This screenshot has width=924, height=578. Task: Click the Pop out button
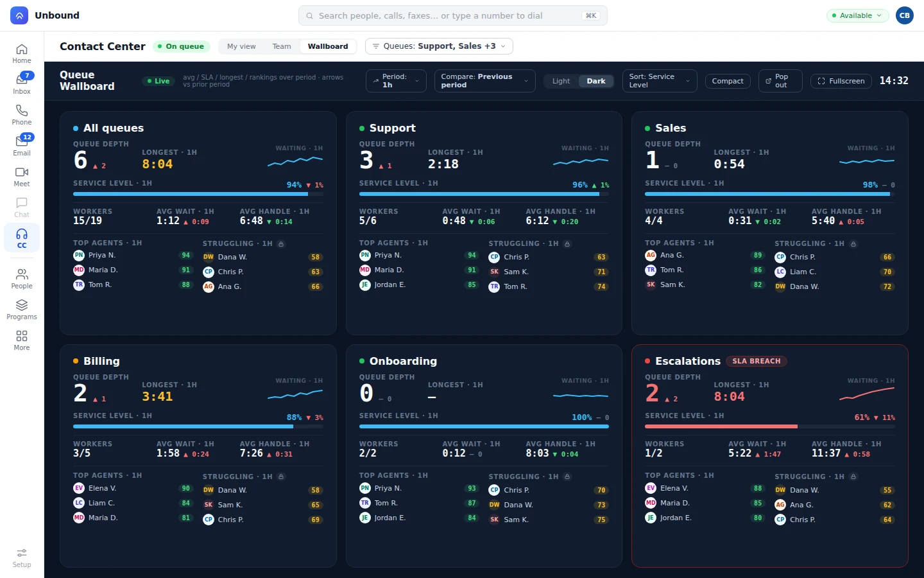point(780,81)
